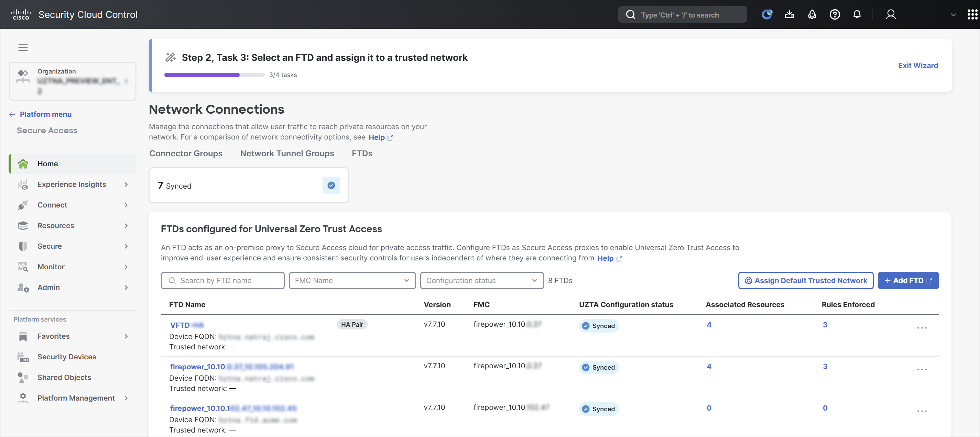Open the account dropdown chevron in header

[x=953, y=15]
